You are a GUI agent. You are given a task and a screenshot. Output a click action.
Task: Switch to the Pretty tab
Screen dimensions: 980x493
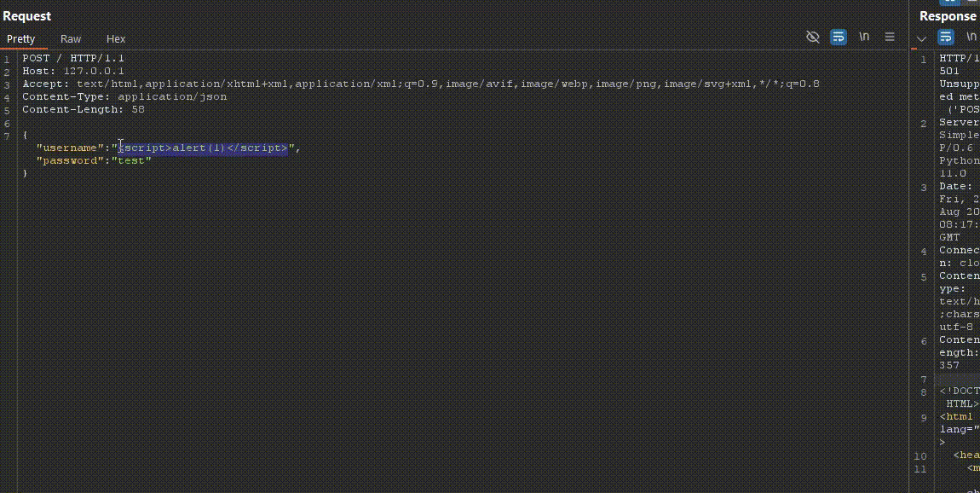20,38
